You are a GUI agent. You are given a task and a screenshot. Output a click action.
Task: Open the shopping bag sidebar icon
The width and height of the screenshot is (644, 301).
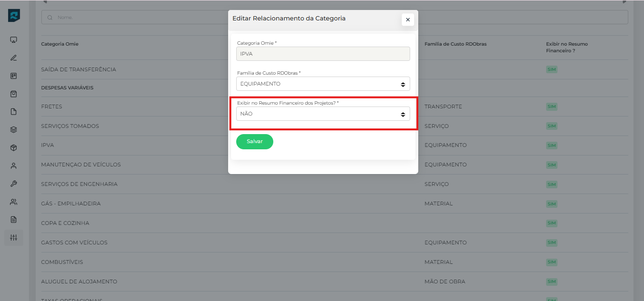pos(14,94)
